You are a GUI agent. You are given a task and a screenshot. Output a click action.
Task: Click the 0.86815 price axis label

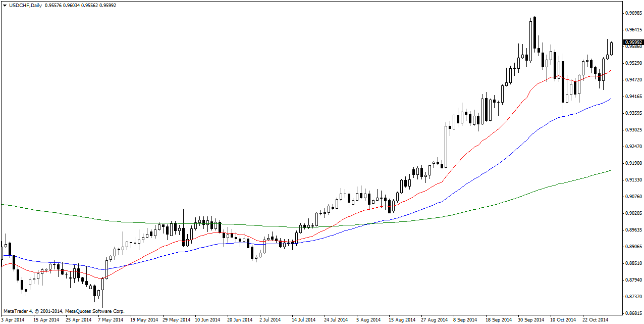631,313
